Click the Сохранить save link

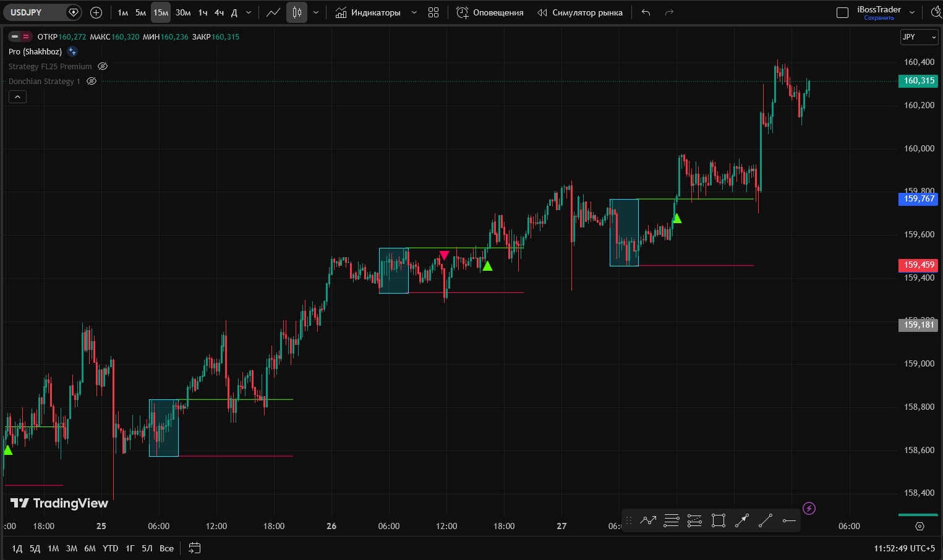(x=879, y=18)
